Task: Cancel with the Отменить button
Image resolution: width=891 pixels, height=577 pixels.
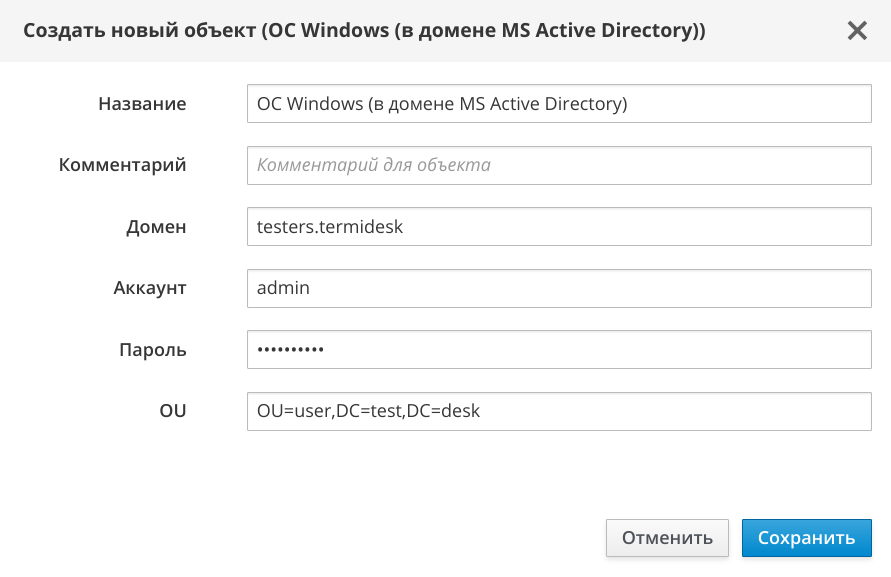Action: [667, 538]
